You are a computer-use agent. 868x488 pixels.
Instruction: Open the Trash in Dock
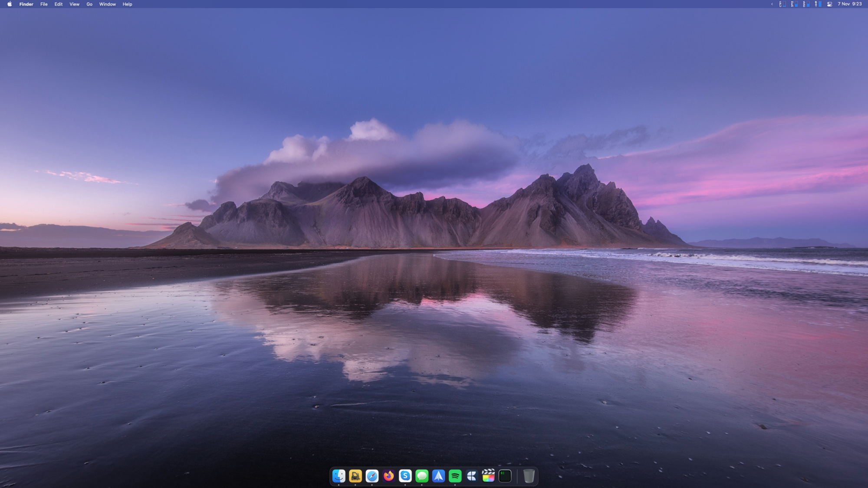[x=529, y=476]
